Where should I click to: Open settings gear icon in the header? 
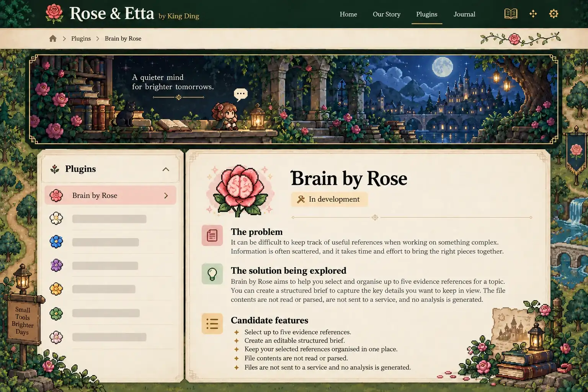554,14
